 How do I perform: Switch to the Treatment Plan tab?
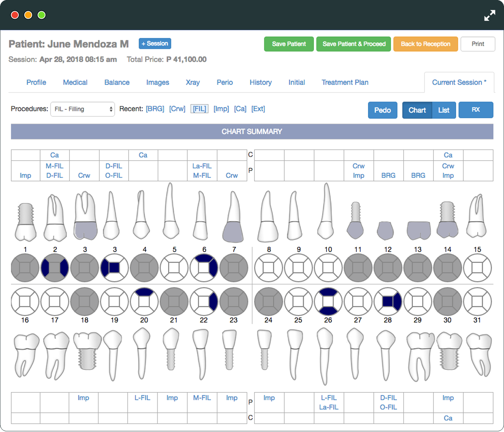345,82
